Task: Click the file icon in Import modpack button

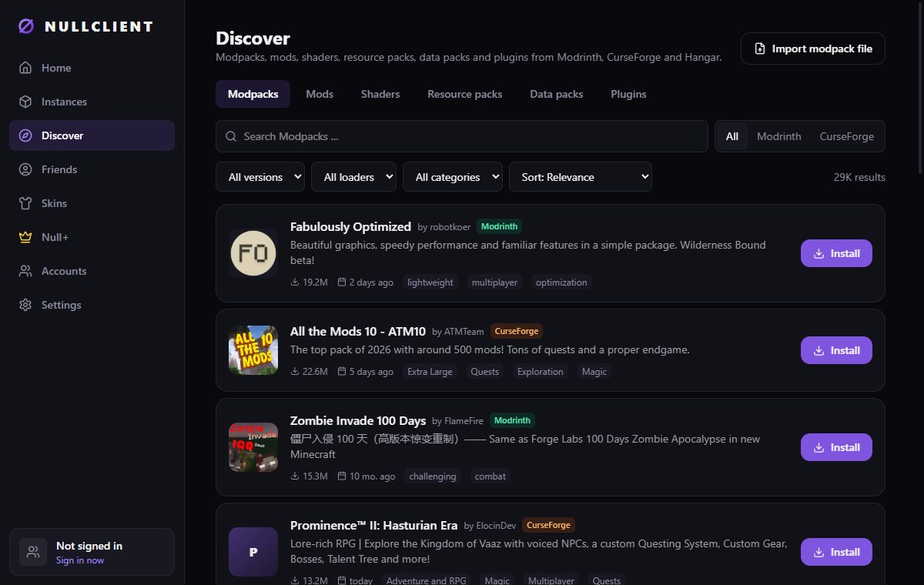Action: point(760,48)
